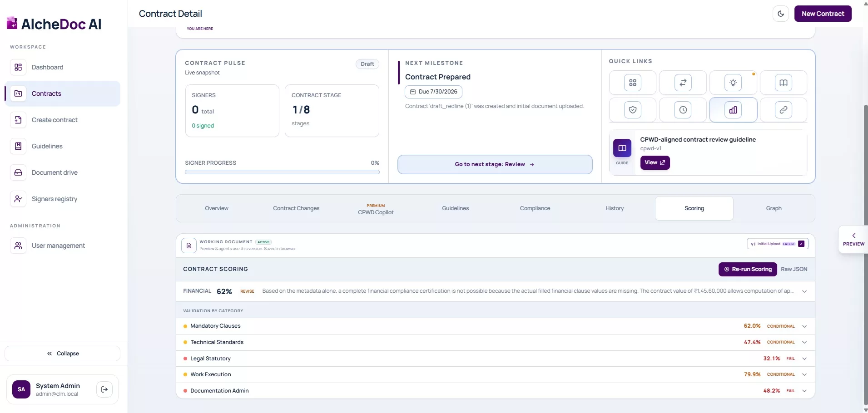Open User management in sidebar
This screenshot has height=413, width=868.
pos(62,246)
